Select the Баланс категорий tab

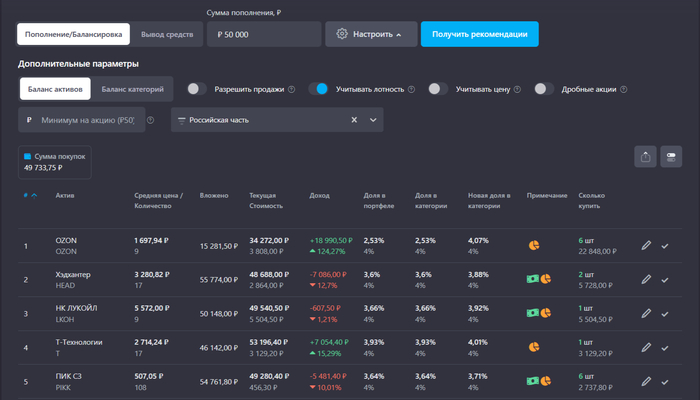[x=133, y=89]
